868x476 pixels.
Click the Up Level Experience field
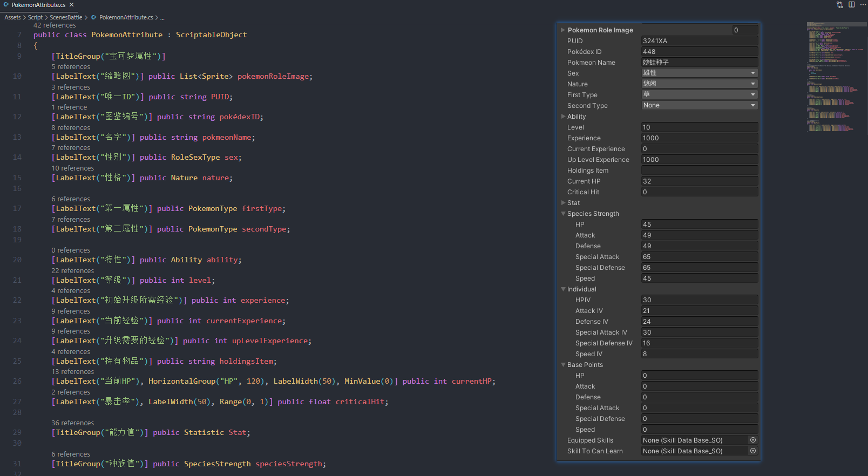(699, 160)
